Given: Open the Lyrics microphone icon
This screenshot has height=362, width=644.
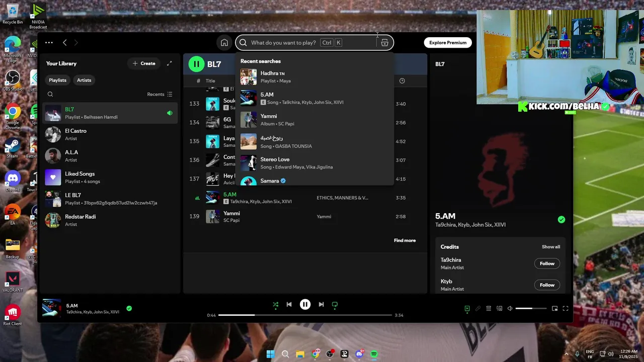Looking at the screenshot, I should pyautogui.click(x=477, y=309).
